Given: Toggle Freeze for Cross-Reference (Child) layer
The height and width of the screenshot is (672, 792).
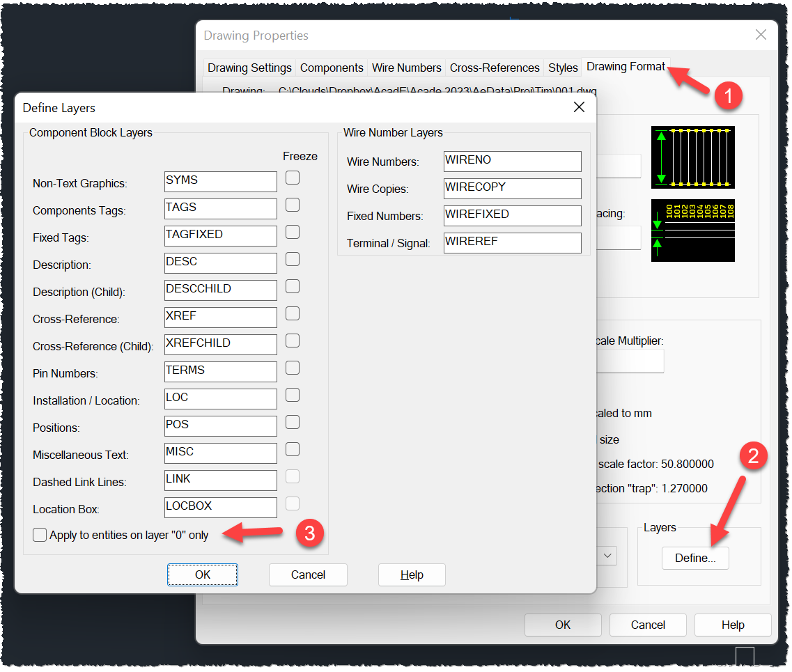Looking at the screenshot, I should pyautogui.click(x=293, y=341).
